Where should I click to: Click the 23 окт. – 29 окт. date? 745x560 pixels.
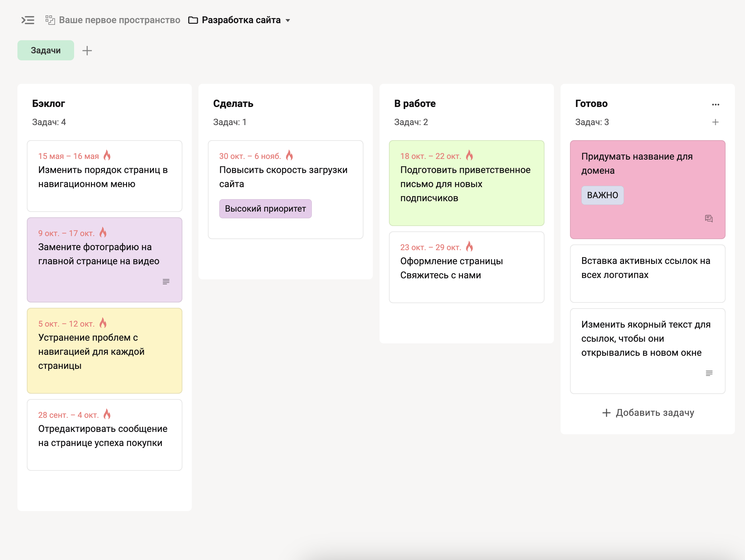click(430, 247)
